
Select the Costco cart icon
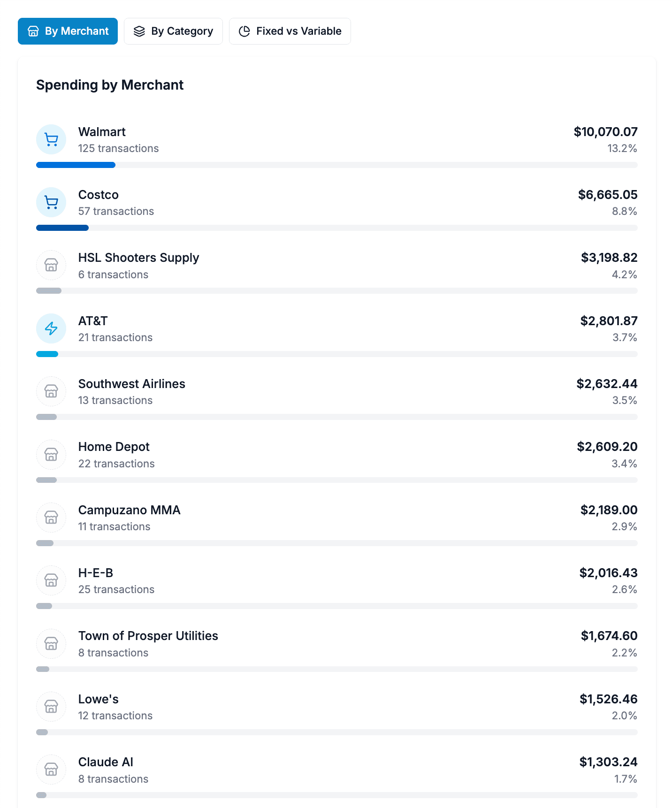[x=51, y=202]
